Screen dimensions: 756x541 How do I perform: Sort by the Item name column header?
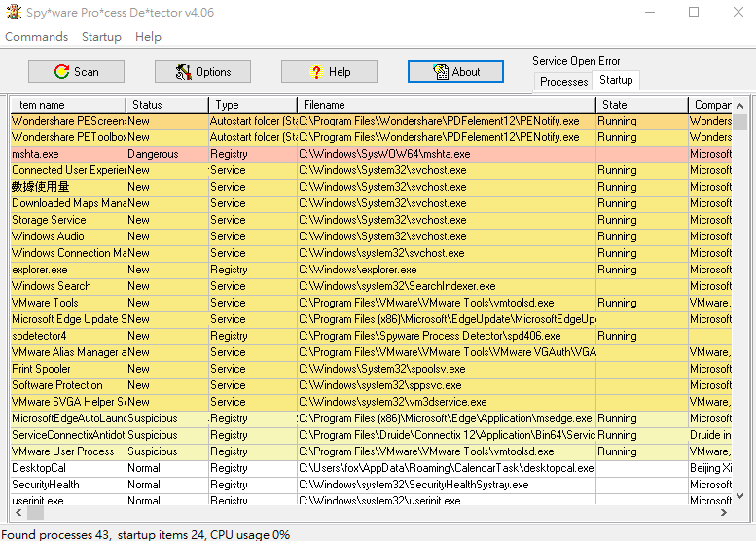68,105
